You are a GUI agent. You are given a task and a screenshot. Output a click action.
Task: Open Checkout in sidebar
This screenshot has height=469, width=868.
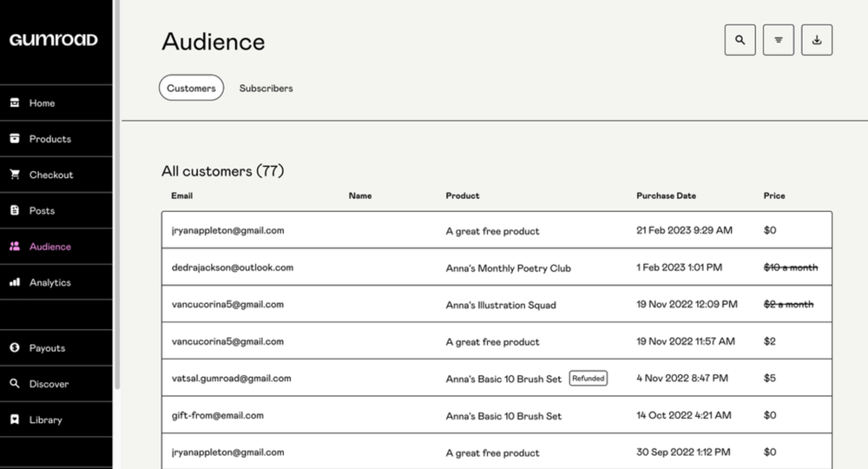click(x=56, y=175)
